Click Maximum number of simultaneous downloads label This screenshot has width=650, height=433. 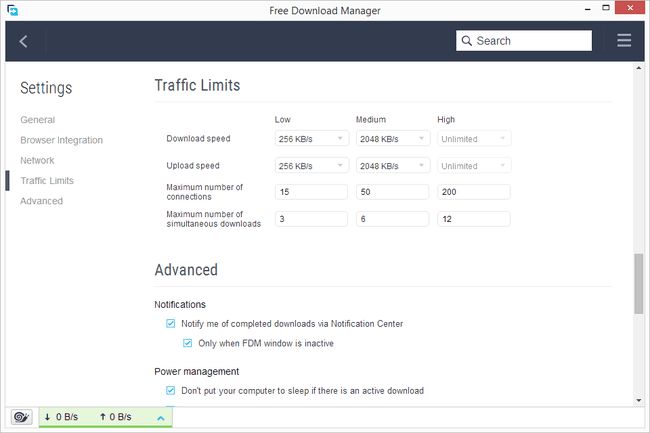[213, 219]
